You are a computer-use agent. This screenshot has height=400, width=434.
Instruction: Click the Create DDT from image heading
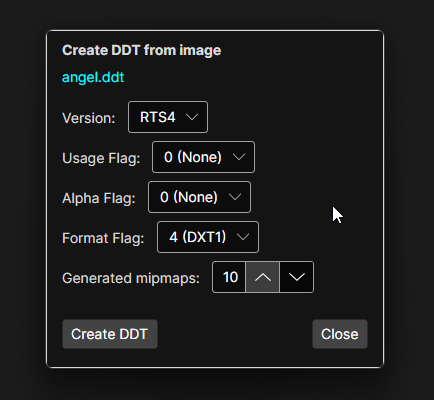coord(142,50)
